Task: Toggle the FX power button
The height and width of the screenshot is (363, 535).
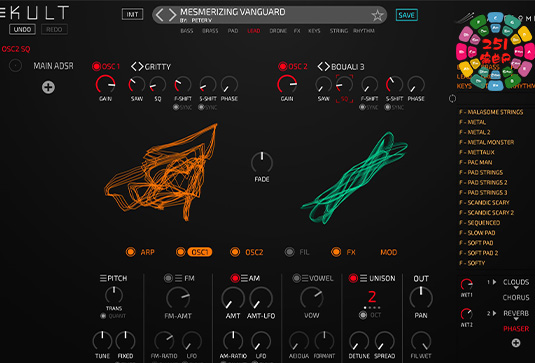Action: [336, 252]
